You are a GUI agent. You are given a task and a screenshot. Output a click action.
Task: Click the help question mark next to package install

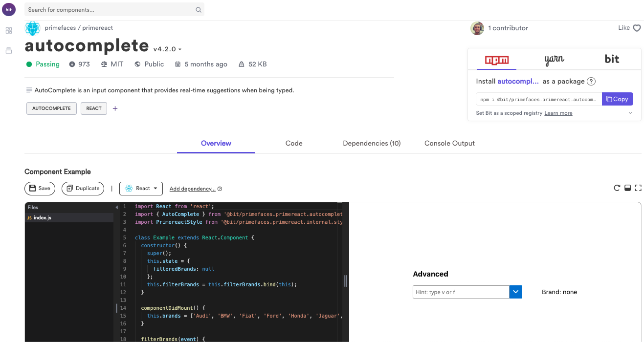(x=591, y=81)
